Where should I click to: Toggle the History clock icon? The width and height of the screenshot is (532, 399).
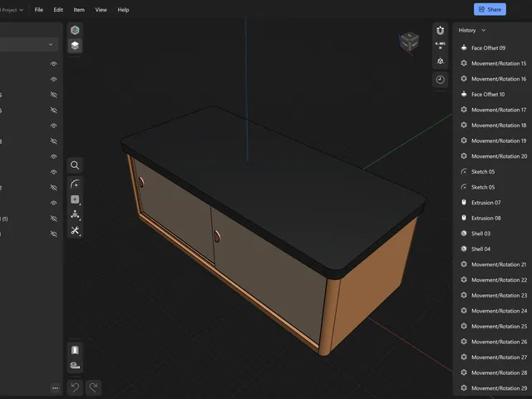(441, 80)
